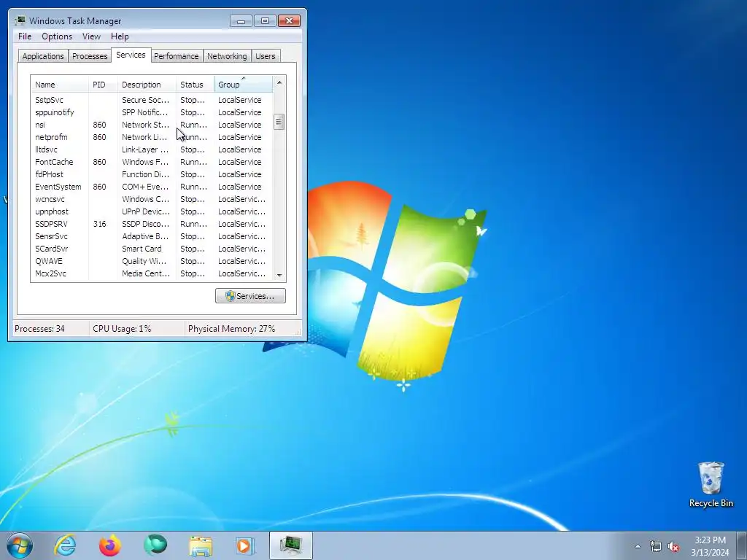This screenshot has height=560, width=747.
Task: Click the muted volume tray icon
Action: point(673,547)
